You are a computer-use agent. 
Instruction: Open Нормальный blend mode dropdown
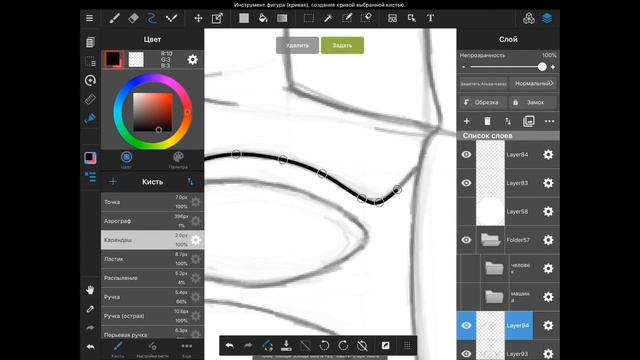[533, 84]
